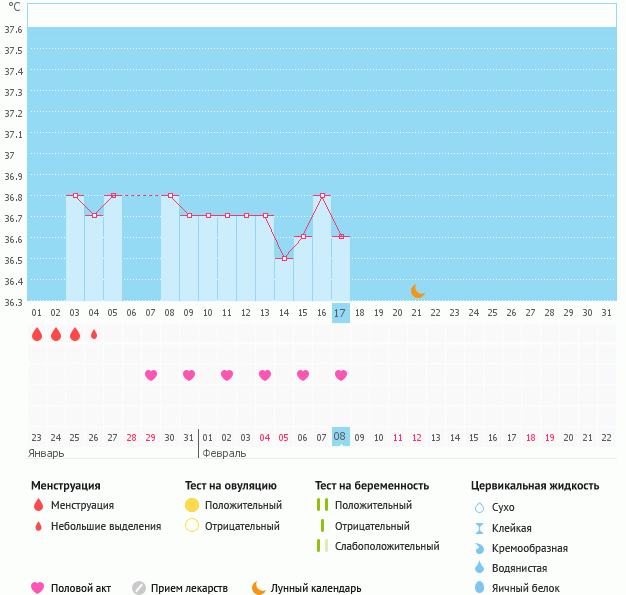Click the crescent moon icon on chart

point(418,291)
